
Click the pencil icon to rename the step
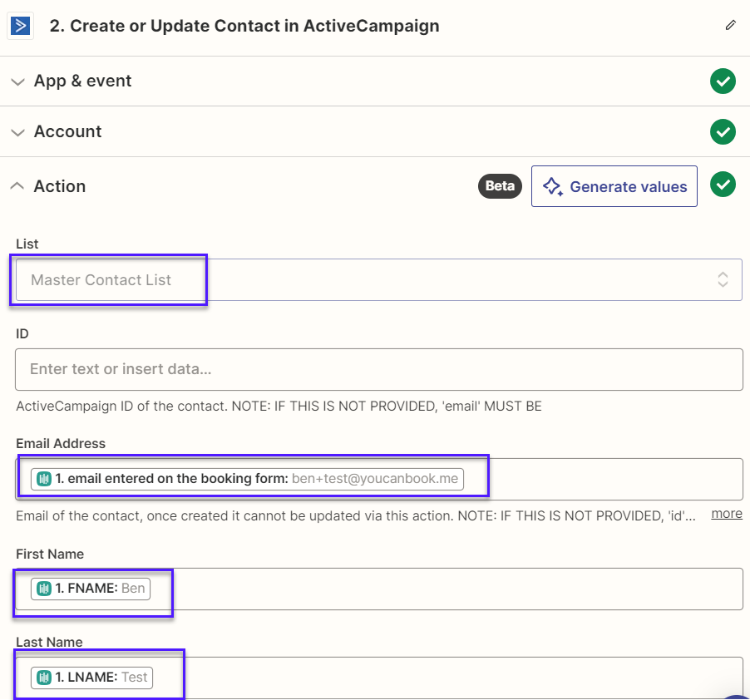pyautogui.click(x=730, y=25)
